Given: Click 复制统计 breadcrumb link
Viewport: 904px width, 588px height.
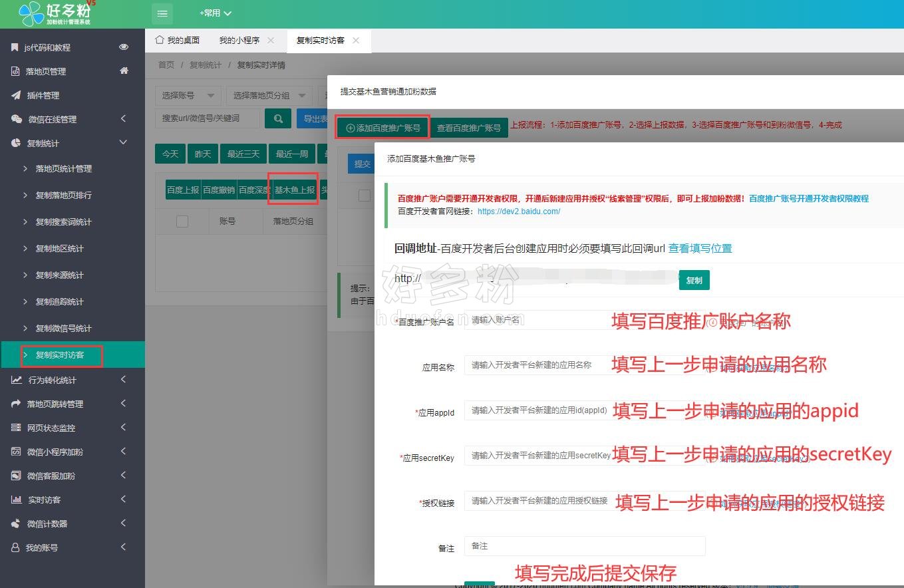Looking at the screenshot, I should point(206,65).
